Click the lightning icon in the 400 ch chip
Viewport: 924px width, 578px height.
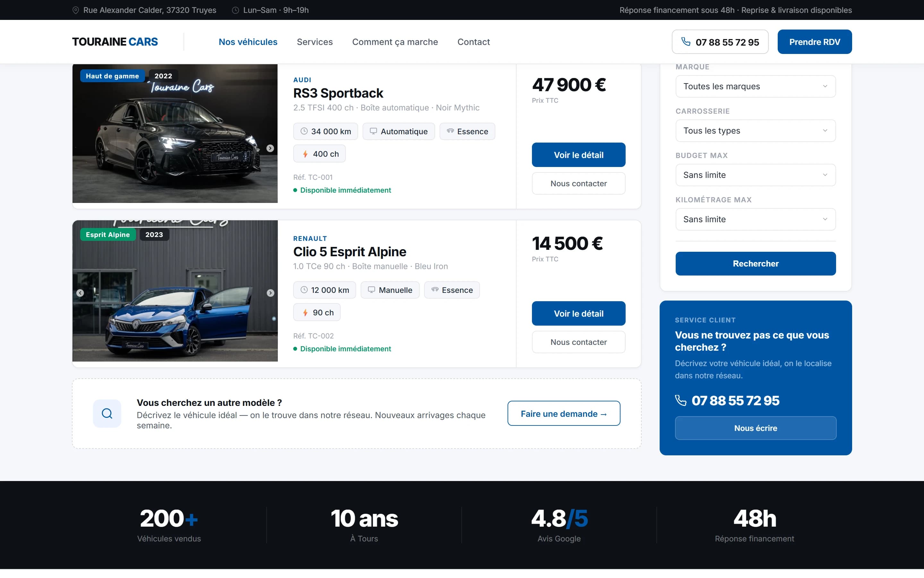[x=305, y=154]
